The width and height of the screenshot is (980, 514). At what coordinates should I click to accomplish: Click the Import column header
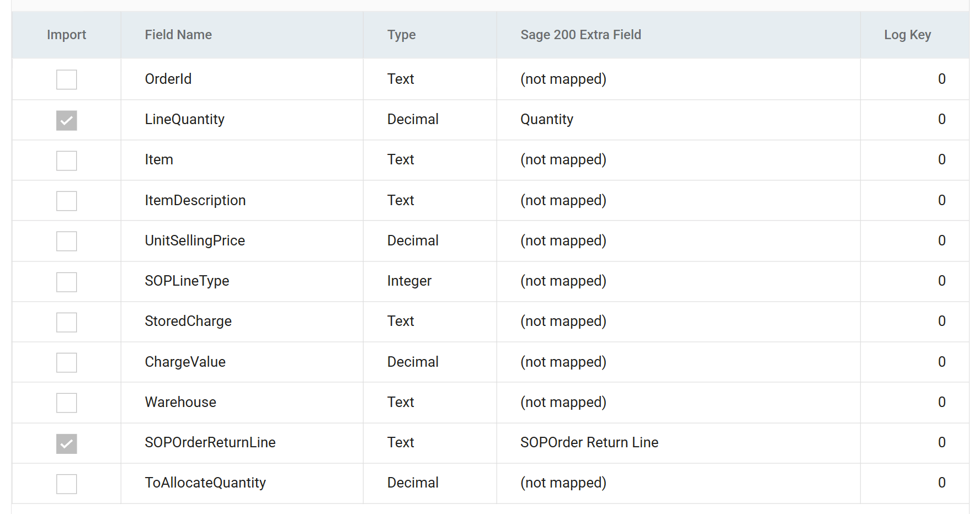(x=66, y=35)
